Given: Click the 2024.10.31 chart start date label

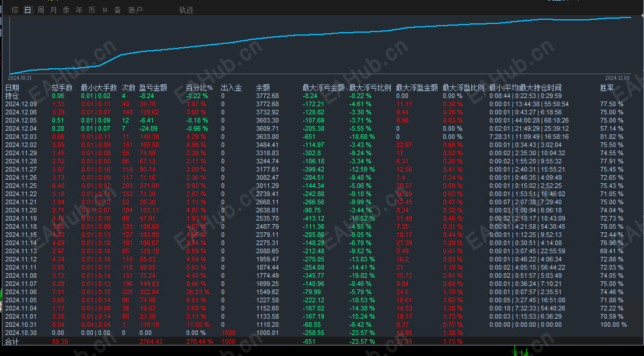Looking at the screenshot, I should pos(20,78).
